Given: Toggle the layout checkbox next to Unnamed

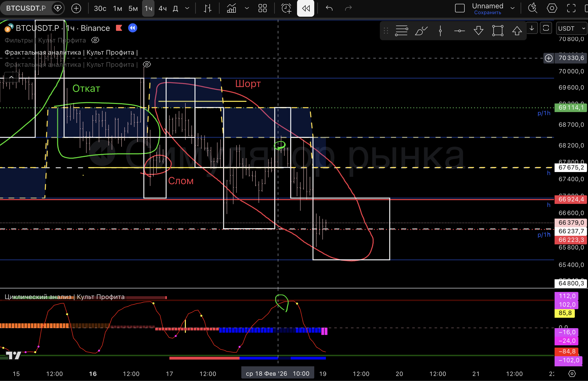Looking at the screenshot, I should [x=460, y=8].
